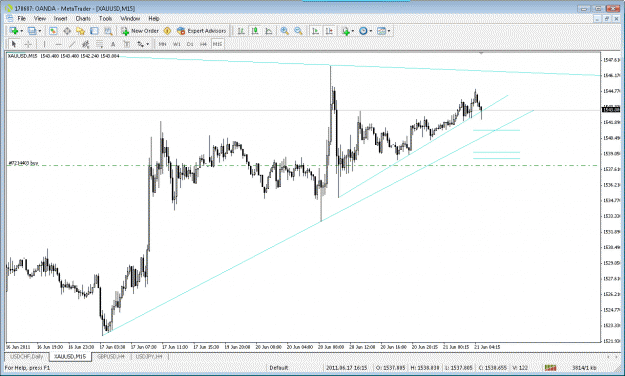
Task: Switch timeframe to W1
Action: pyautogui.click(x=177, y=44)
